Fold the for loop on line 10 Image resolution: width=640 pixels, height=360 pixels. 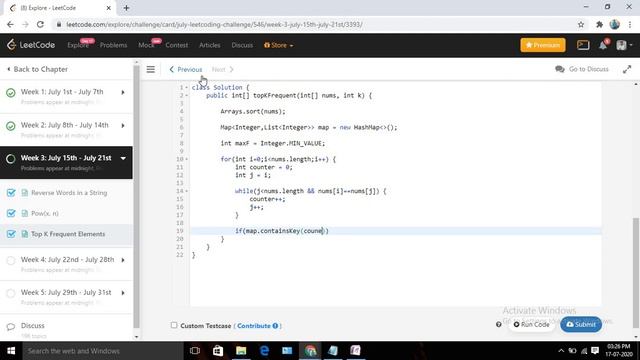(187, 159)
